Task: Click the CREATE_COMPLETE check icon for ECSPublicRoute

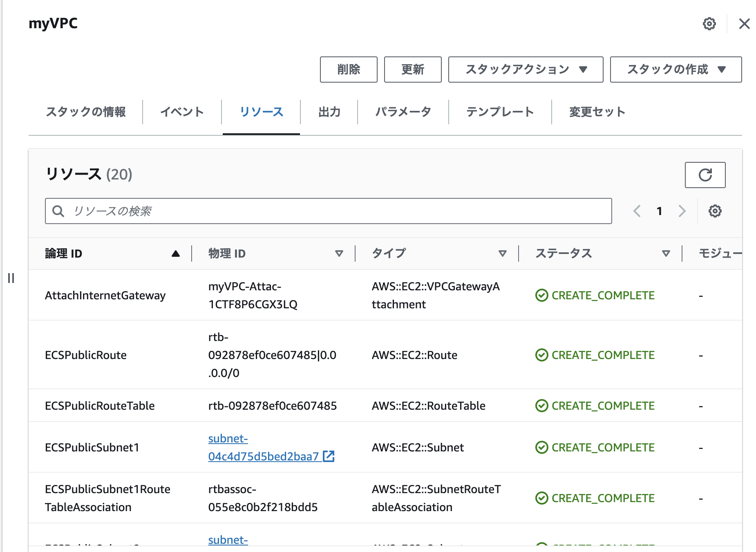Action: [541, 355]
